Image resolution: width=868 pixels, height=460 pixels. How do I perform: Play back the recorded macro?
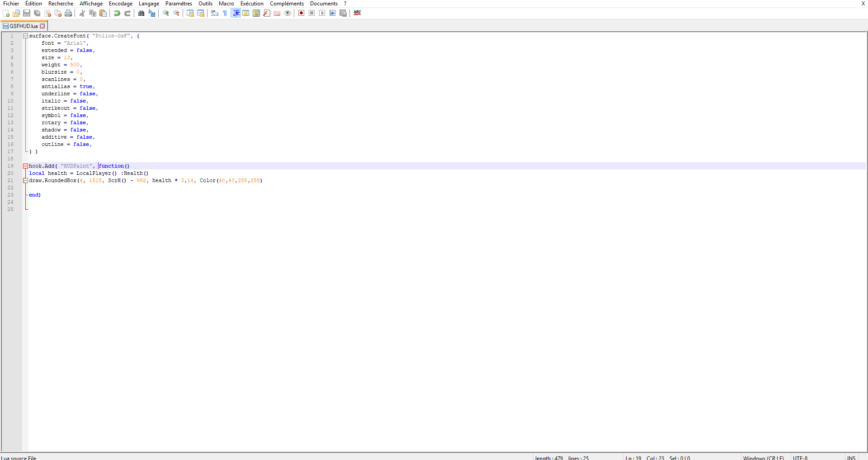pos(322,13)
